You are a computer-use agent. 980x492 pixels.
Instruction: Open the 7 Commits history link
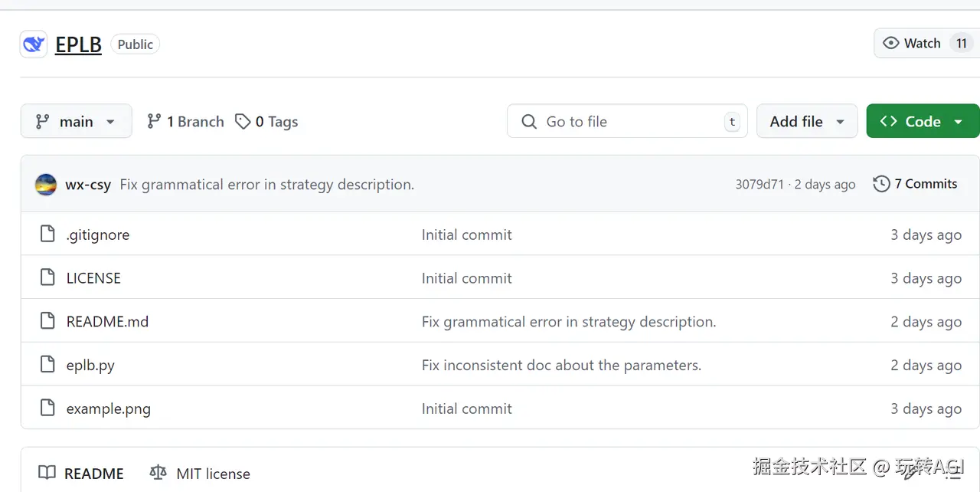coord(916,184)
